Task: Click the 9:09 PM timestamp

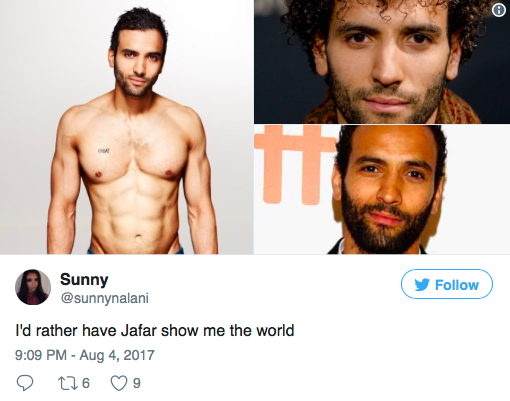Action: [41, 355]
